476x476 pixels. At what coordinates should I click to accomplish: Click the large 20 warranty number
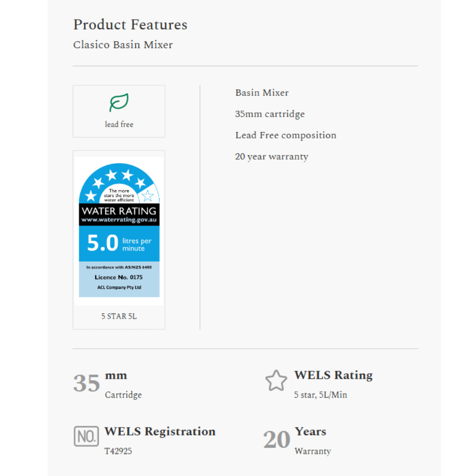coord(277,439)
